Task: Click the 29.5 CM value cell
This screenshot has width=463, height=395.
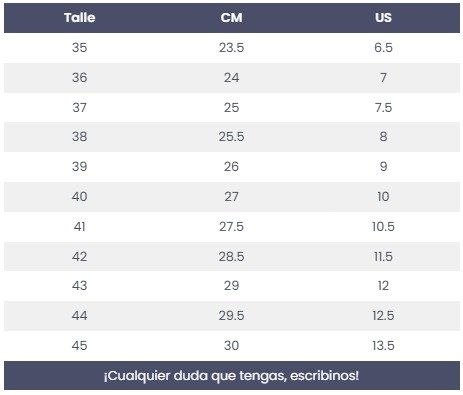Action: [x=231, y=316]
